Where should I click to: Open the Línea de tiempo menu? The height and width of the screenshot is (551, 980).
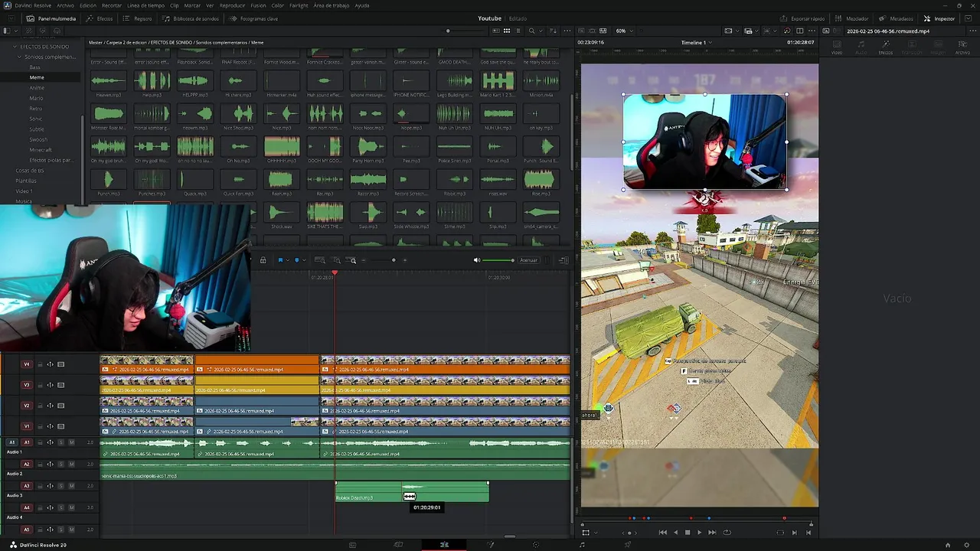[x=145, y=5]
